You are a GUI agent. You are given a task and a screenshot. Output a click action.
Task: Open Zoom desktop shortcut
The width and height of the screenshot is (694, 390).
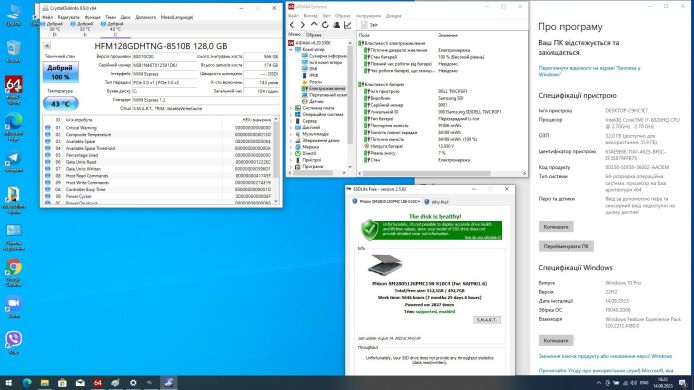click(14, 306)
